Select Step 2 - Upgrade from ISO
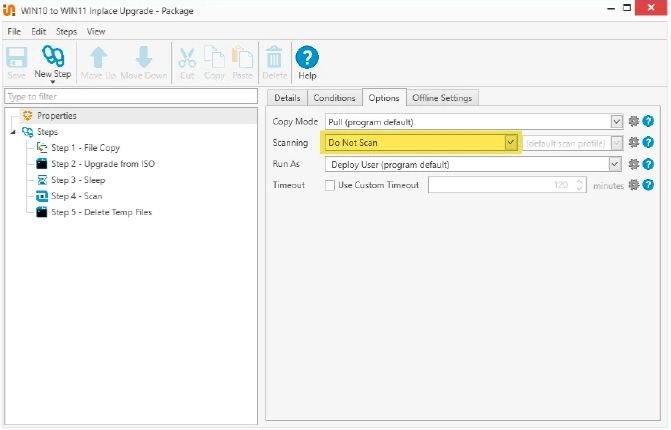Viewport: 671px width, 430px height. tap(103, 164)
